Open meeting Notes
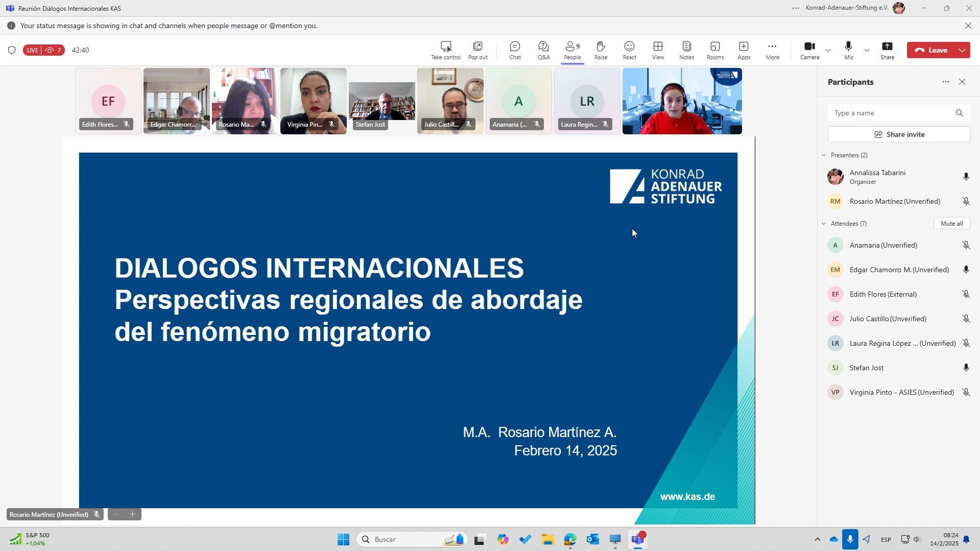 coord(686,50)
